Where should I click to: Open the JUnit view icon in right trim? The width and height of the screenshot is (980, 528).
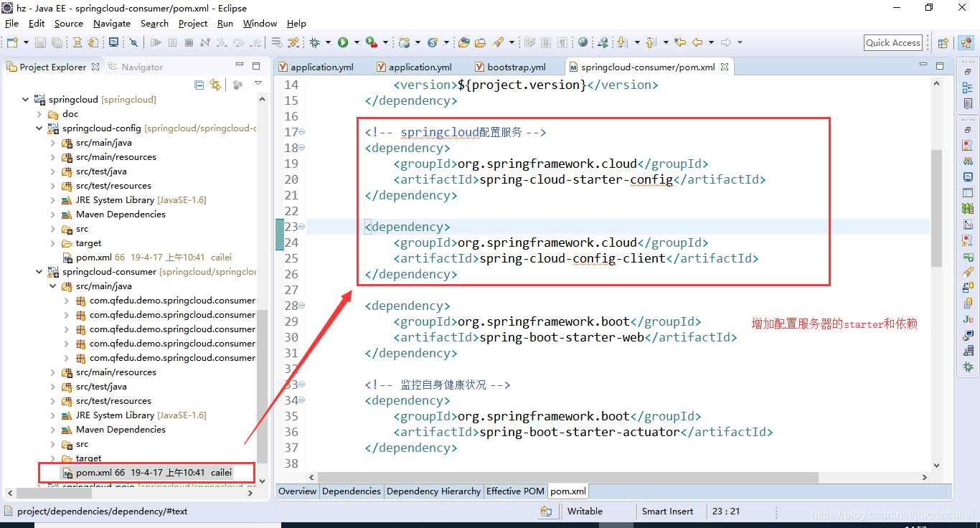coord(968,319)
